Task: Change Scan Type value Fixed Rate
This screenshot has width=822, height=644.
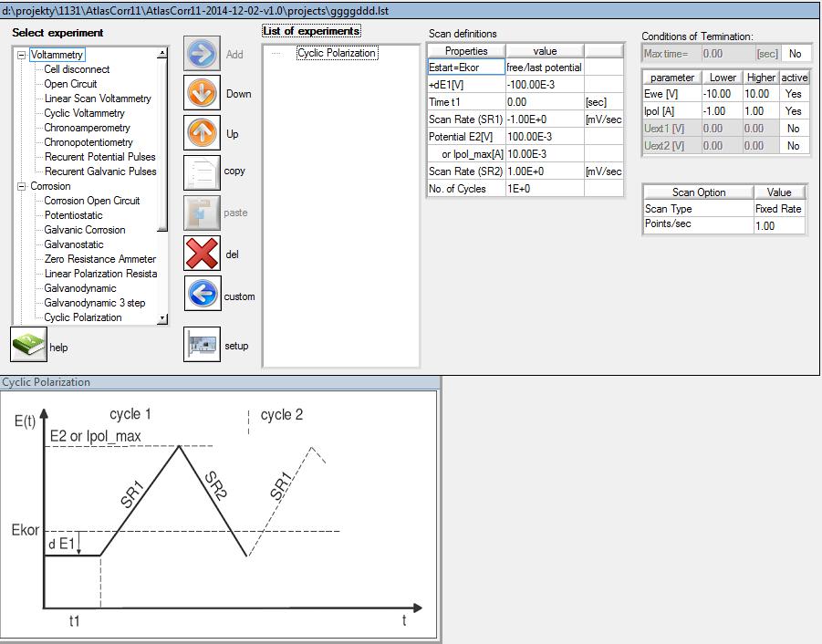Action: pyautogui.click(x=778, y=209)
